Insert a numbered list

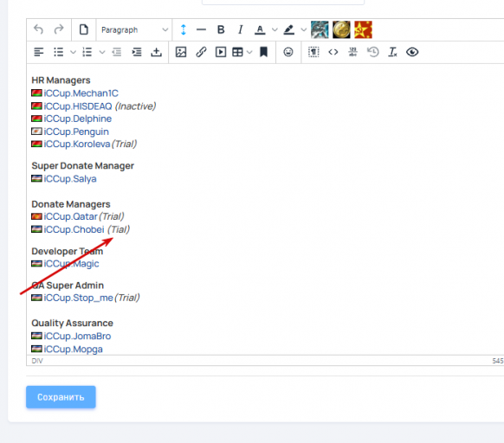(x=87, y=52)
